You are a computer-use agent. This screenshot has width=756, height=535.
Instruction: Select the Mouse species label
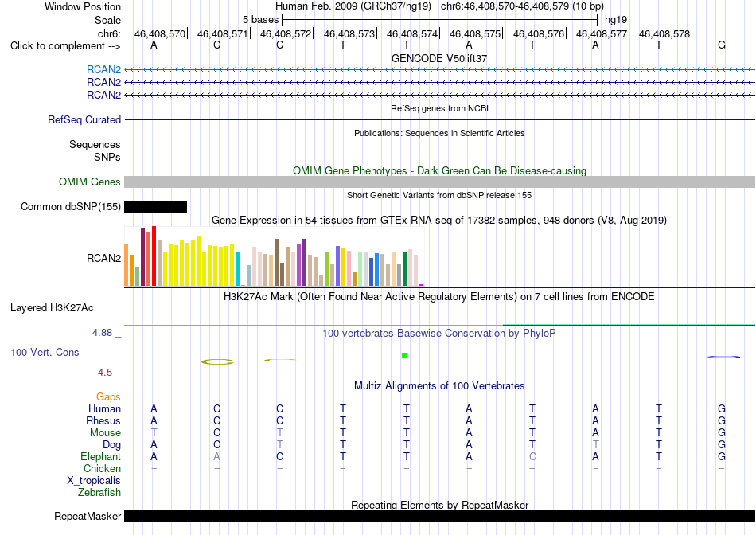(x=105, y=433)
